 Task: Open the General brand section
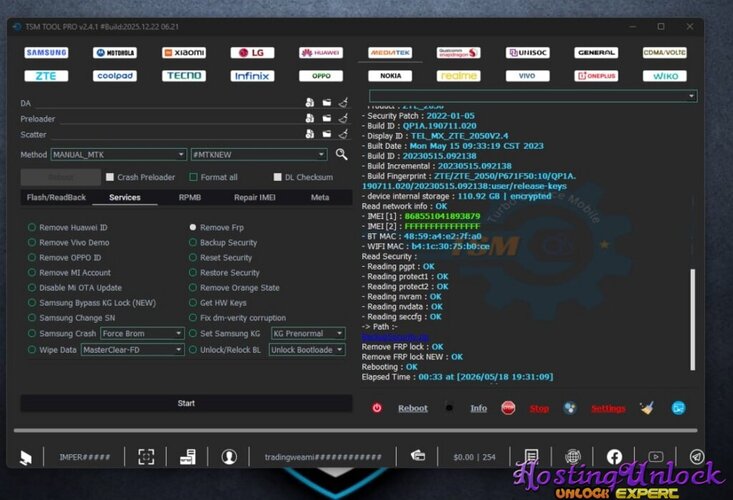click(x=596, y=53)
